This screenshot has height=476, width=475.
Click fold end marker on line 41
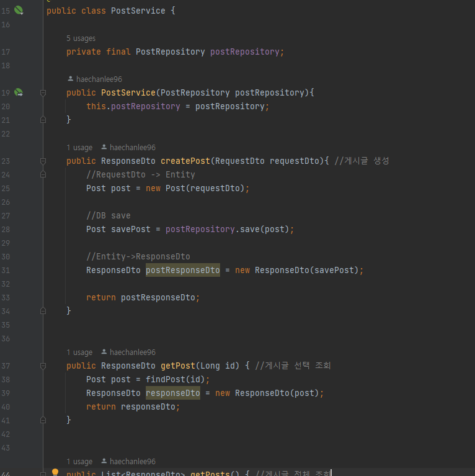pyautogui.click(x=43, y=420)
